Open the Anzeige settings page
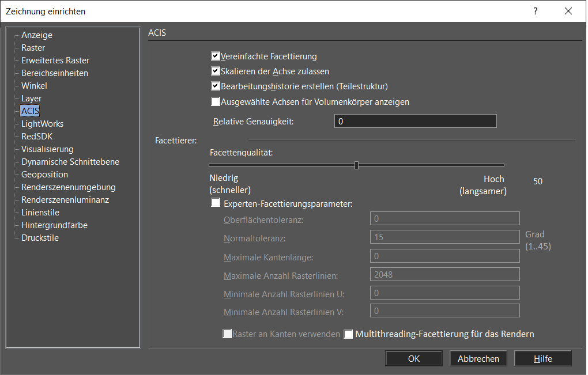This screenshot has width=588, height=375. pyautogui.click(x=37, y=35)
